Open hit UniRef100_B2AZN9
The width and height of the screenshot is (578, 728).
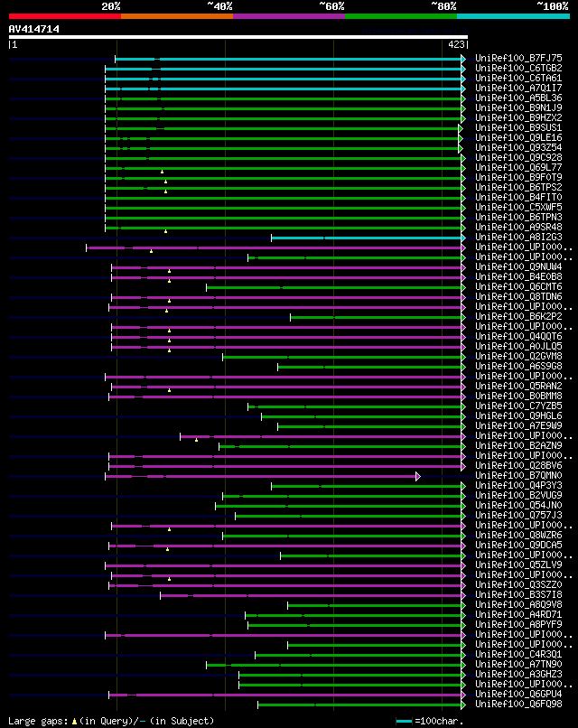coord(518,445)
